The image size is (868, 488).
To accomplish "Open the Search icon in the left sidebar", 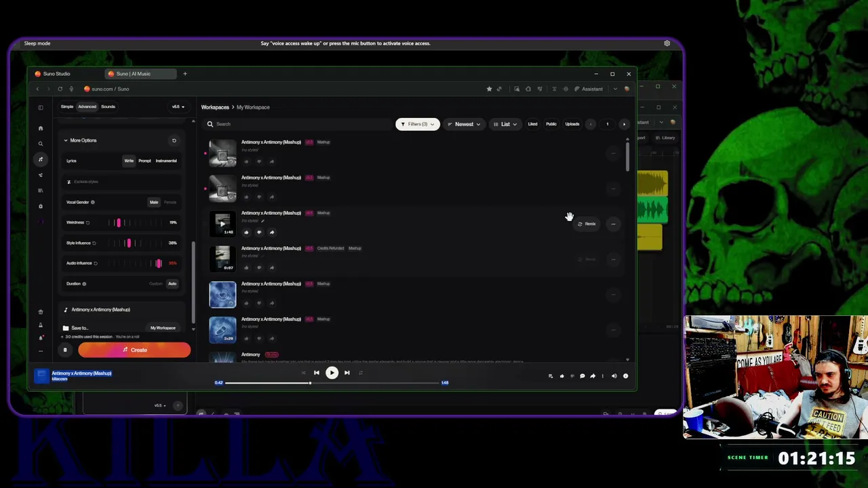I will 41,144.
